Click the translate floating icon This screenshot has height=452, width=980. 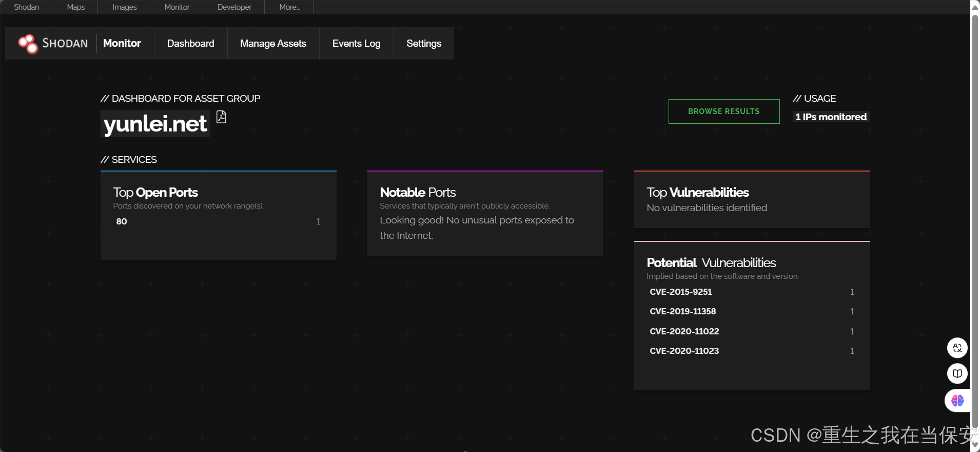(957, 348)
